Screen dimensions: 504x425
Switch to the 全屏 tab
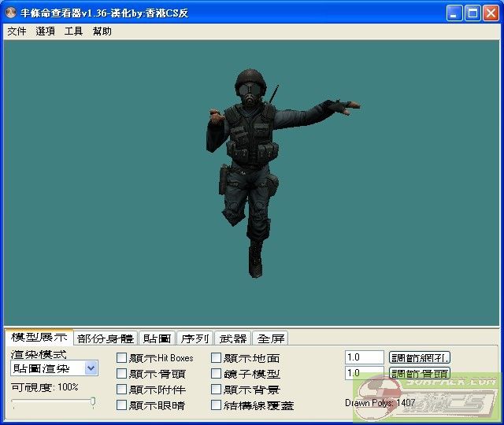(271, 338)
